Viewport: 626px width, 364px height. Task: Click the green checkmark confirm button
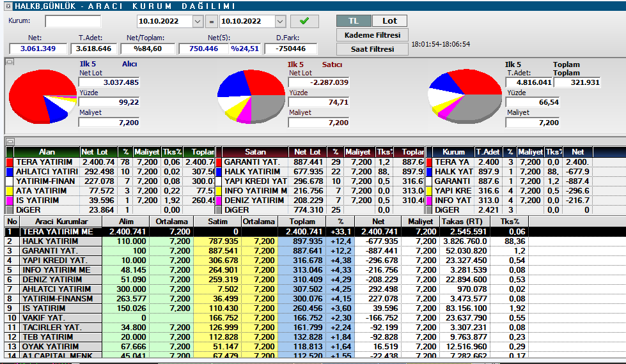coord(304,21)
